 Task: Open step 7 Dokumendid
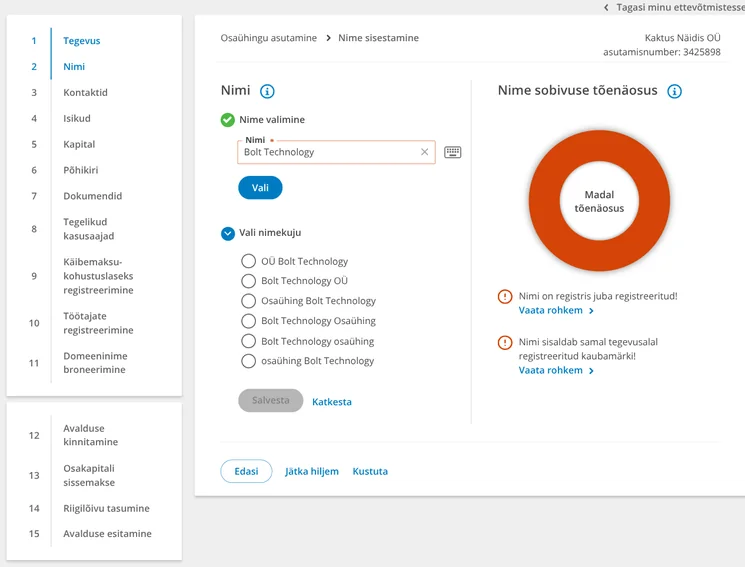pyautogui.click(x=93, y=196)
